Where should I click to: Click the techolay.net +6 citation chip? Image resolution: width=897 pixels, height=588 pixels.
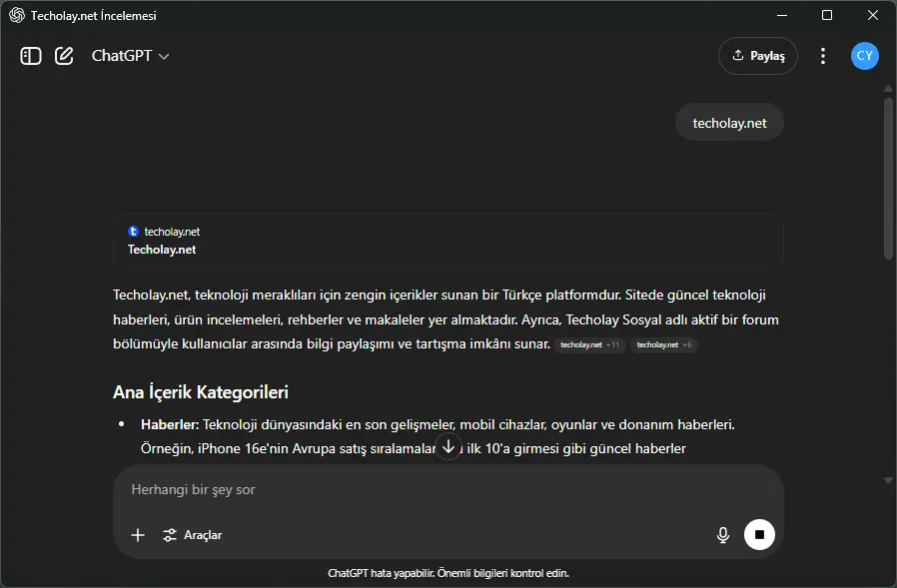pyautogui.click(x=664, y=344)
